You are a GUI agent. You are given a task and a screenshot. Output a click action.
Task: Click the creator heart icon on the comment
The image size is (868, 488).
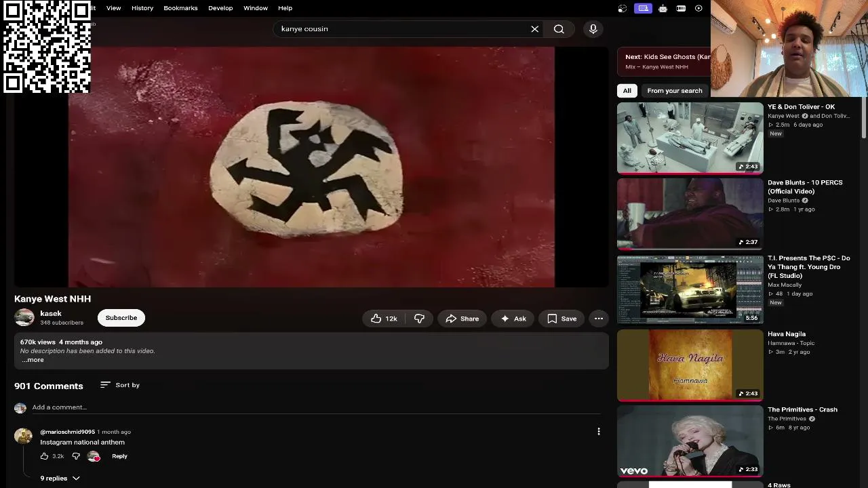(94, 456)
